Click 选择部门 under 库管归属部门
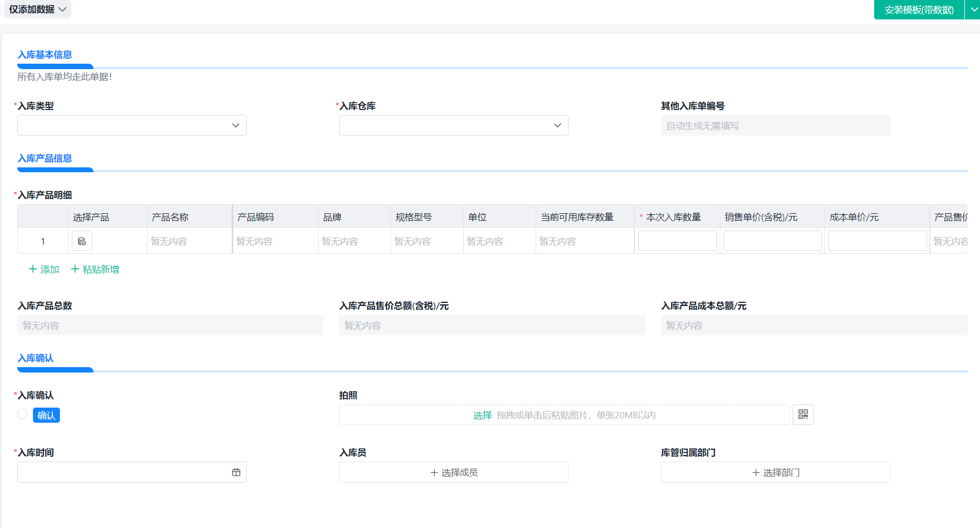The width and height of the screenshot is (980, 528). (775, 472)
